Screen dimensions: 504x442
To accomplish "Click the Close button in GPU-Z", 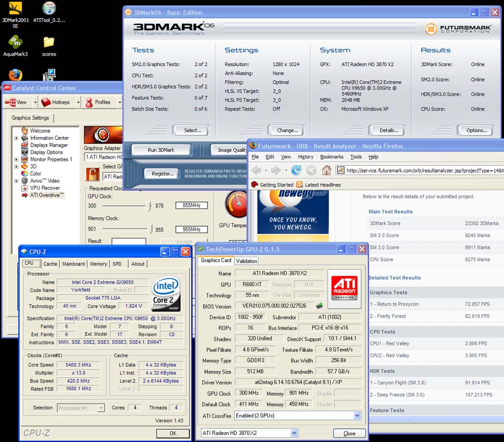I will (x=349, y=433).
